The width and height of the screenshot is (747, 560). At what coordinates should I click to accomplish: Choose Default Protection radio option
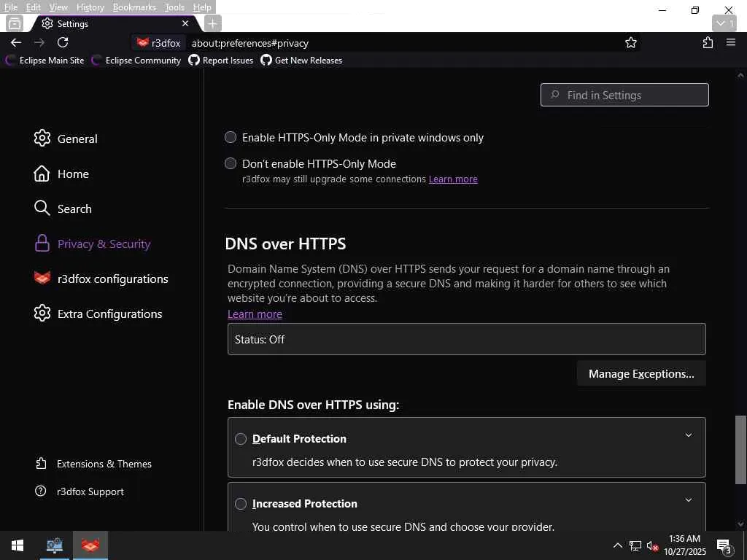point(241,439)
